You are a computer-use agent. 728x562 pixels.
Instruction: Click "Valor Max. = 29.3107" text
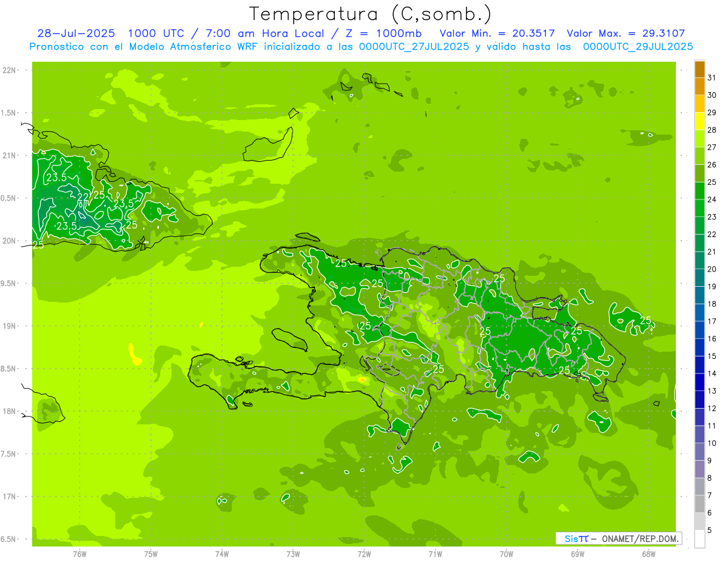coord(626,33)
